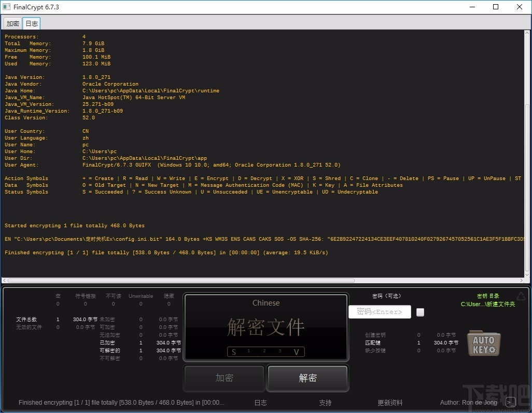The image size is (532, 413).
Task: Switch to the 加密 encrypt tab
Action: (12, 23)
